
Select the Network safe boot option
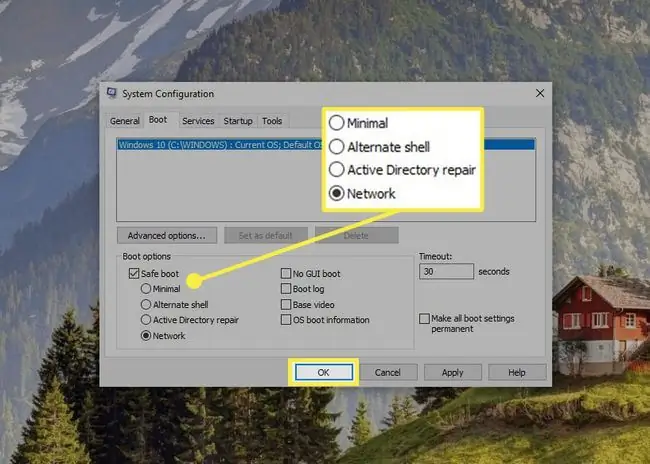click(146, 335)
